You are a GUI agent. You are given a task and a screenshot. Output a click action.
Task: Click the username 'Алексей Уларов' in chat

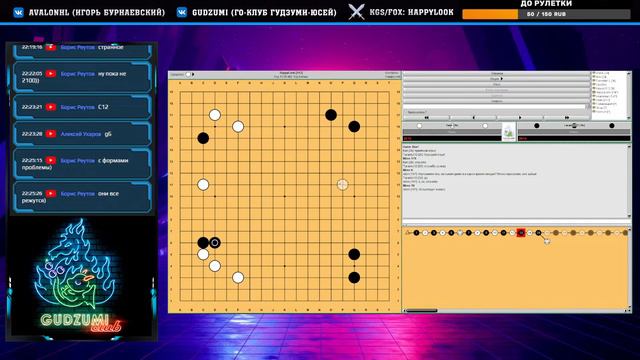[81, 134]
